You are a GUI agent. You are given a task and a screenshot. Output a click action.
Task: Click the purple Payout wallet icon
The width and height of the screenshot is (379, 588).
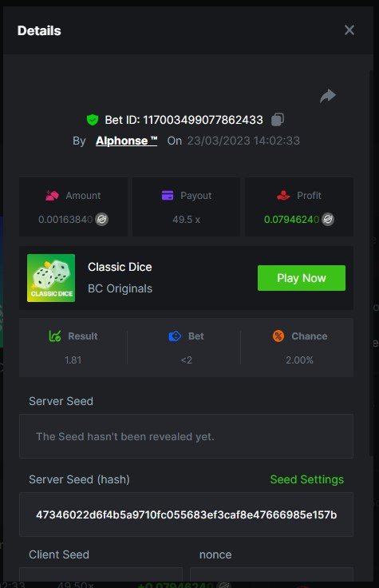(x=168, y=196)
